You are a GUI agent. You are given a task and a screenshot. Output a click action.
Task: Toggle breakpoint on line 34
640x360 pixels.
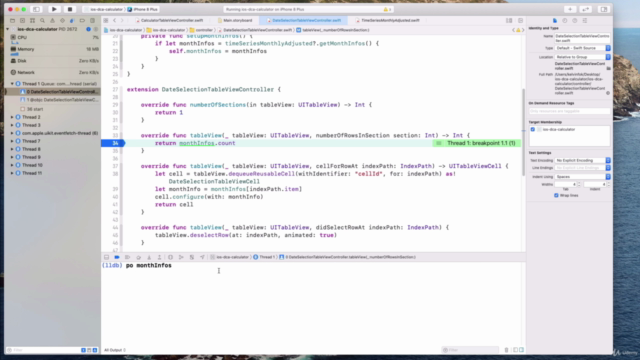click(116, 143)
